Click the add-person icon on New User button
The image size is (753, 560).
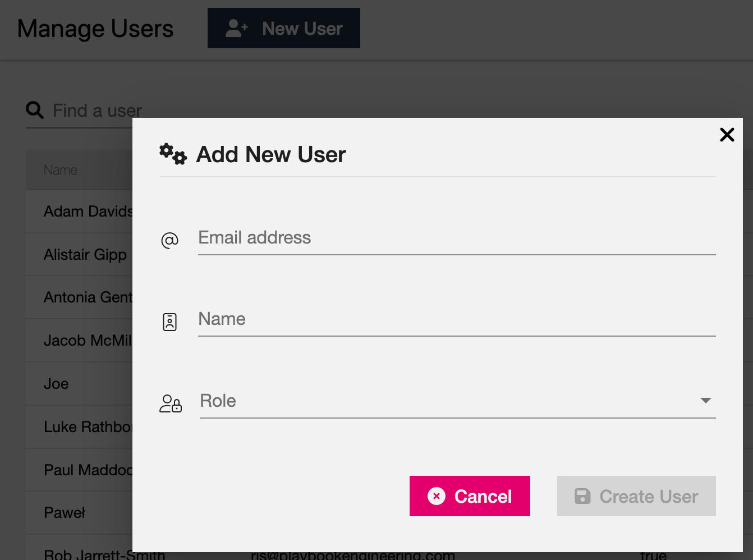click(237, 28)
